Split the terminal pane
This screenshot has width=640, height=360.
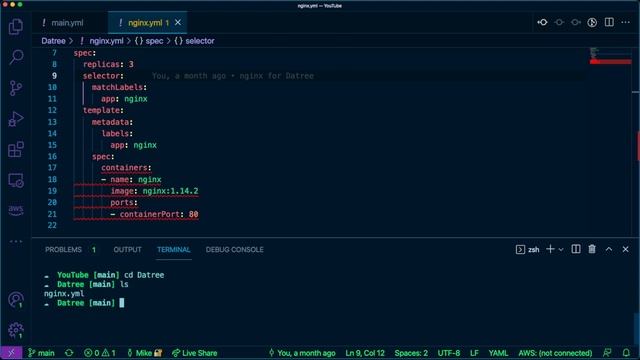point(576,249)
